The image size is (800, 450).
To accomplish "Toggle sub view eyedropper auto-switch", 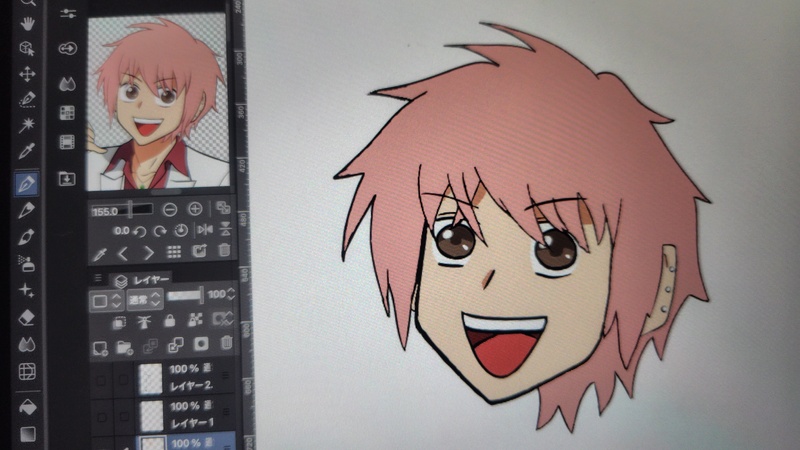I will [99, 254].
